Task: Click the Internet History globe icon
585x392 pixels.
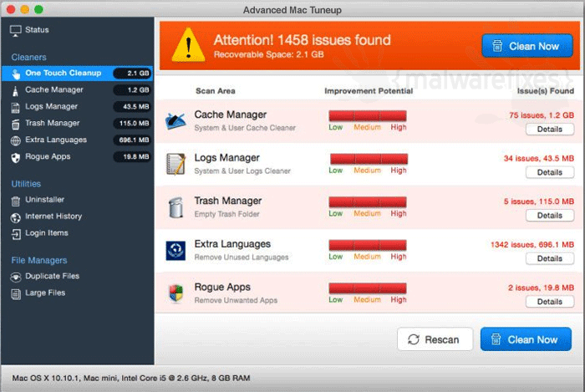Action: click(15, 217)
